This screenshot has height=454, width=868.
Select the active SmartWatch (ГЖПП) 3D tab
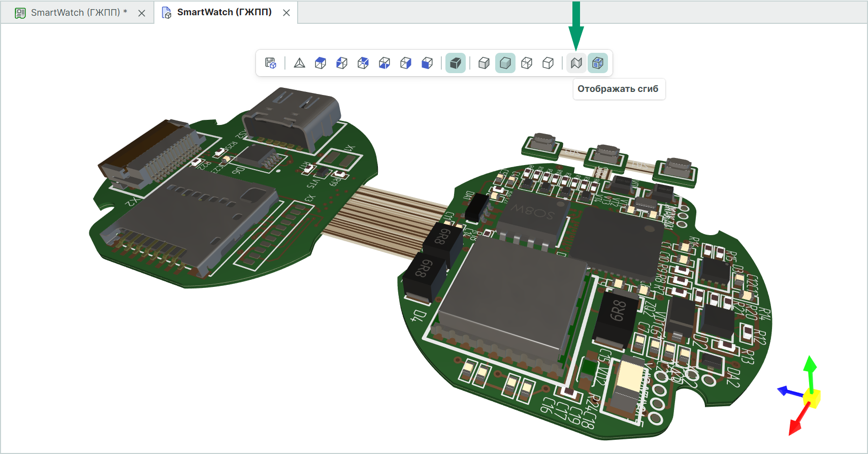pos(224,12)
